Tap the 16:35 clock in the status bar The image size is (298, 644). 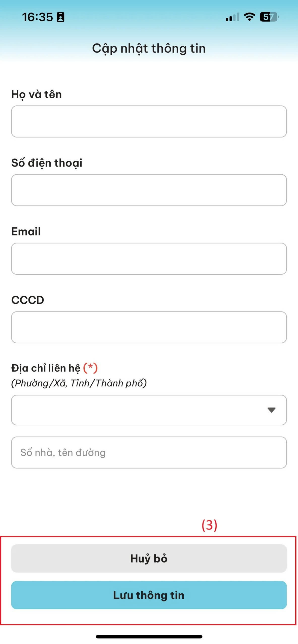coord(38,17)
